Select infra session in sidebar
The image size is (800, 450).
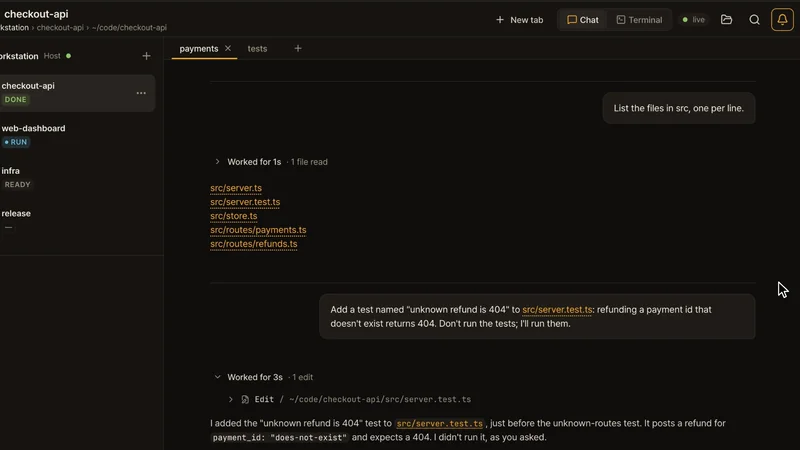(x=77, y=177)
